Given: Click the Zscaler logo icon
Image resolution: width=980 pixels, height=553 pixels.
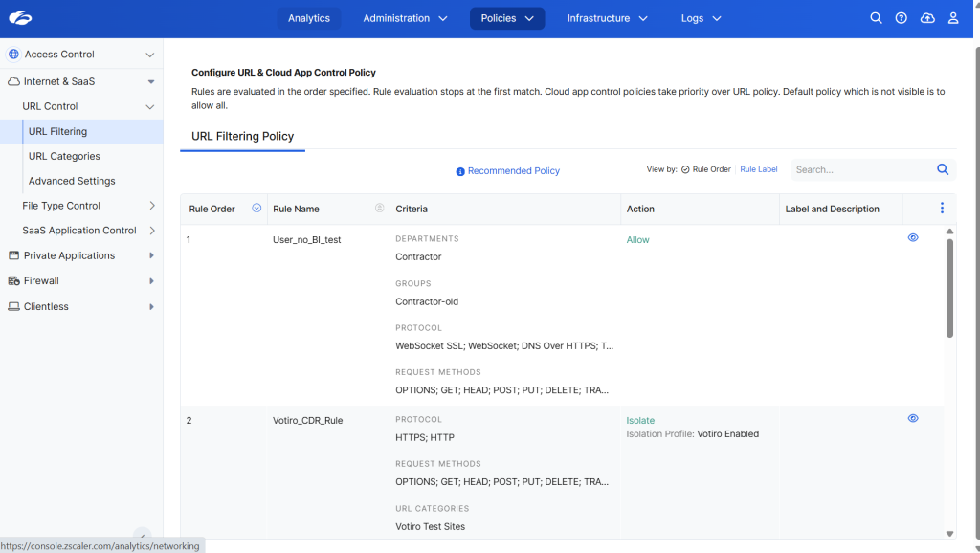Looking at the screenshot, I should (20, 18).
